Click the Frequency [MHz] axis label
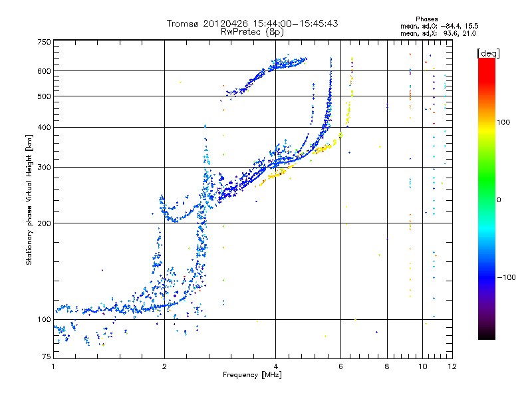Viewport: 532px width, 399px height. pos(252,375)
